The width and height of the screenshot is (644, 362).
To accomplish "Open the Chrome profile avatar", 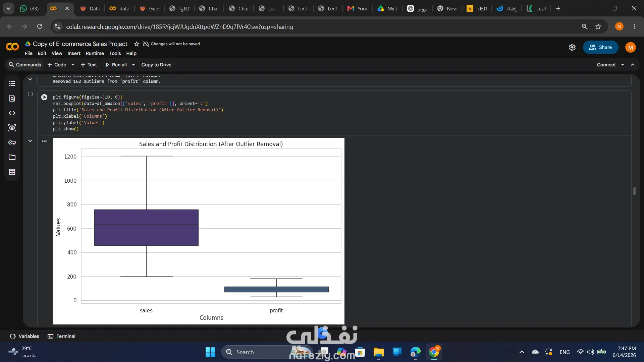I will [x=620, y=26].
